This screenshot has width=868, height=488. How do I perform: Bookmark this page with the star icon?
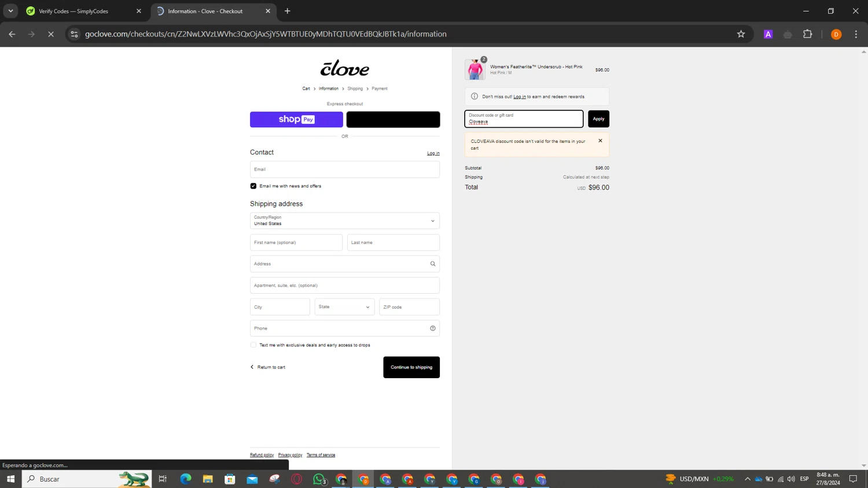741,34
